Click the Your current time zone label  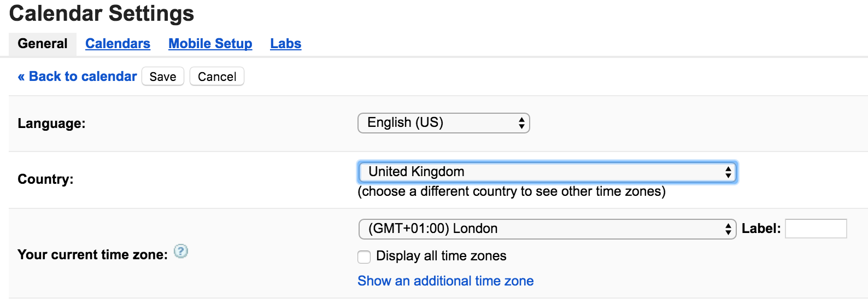tap(92, 255)
